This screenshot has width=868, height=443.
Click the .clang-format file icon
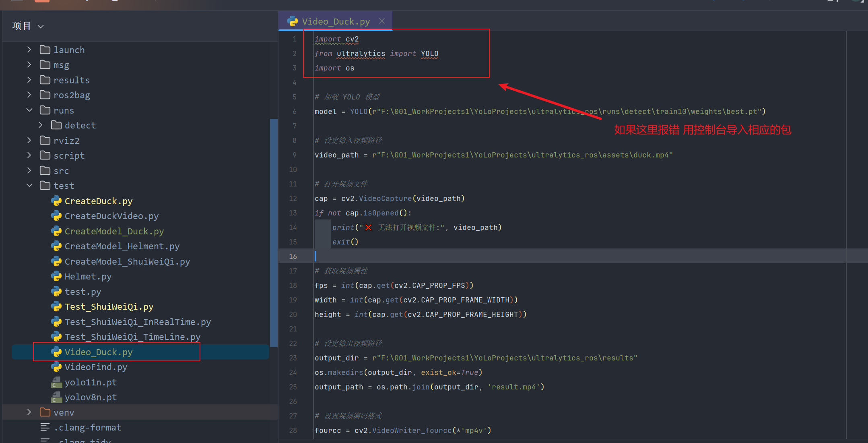(x=44, y=427)
